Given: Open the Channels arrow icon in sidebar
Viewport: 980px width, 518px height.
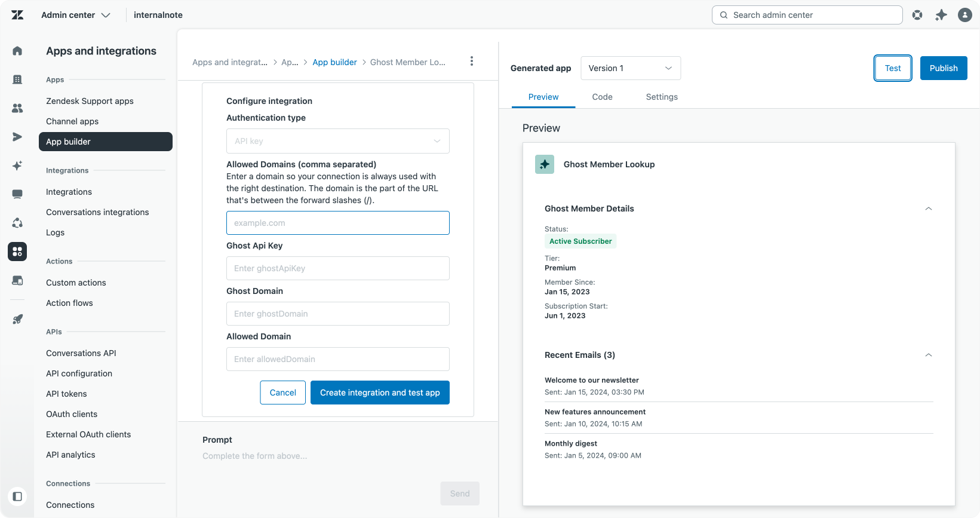Looking at the screenshot, I should [x=17, y=137].
